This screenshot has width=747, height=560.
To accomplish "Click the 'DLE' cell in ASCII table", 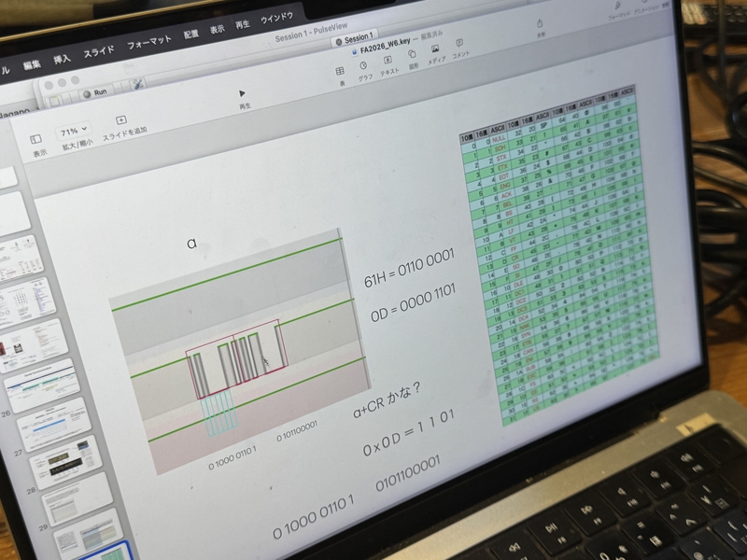I will 518,285.
